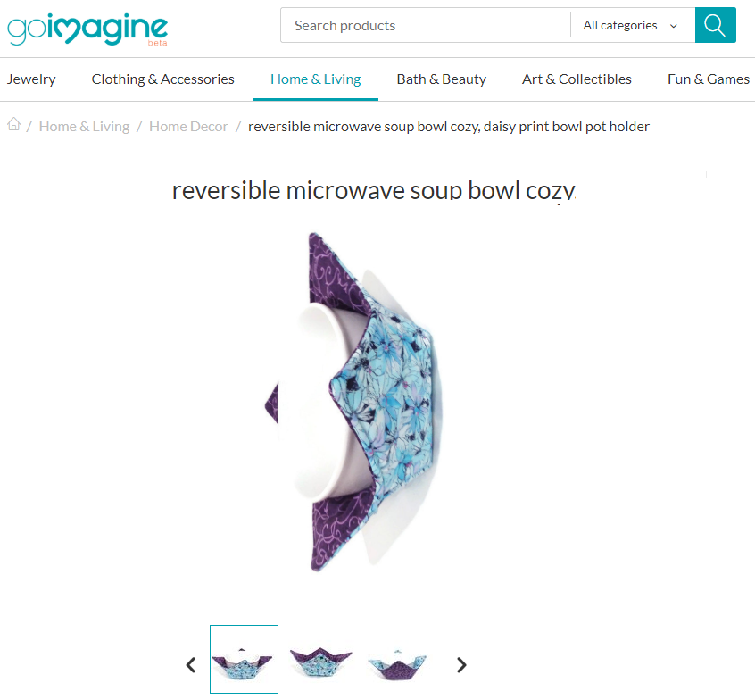755x700 pixels.
Task: Open Bath & Beauty category
Action: coord(442,79)
